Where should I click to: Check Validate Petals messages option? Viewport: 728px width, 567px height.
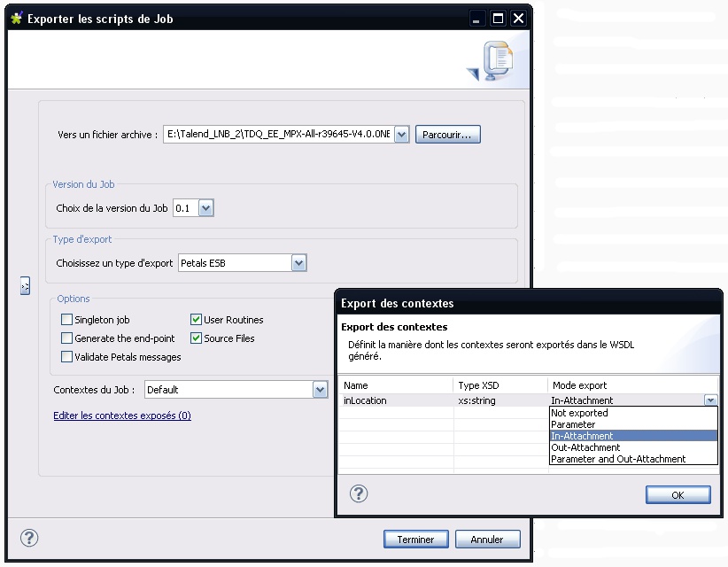[x=66, y=357]
